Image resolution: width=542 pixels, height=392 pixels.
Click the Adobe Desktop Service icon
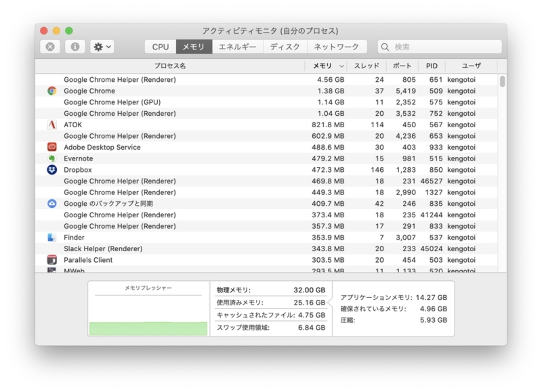[52, 147]
